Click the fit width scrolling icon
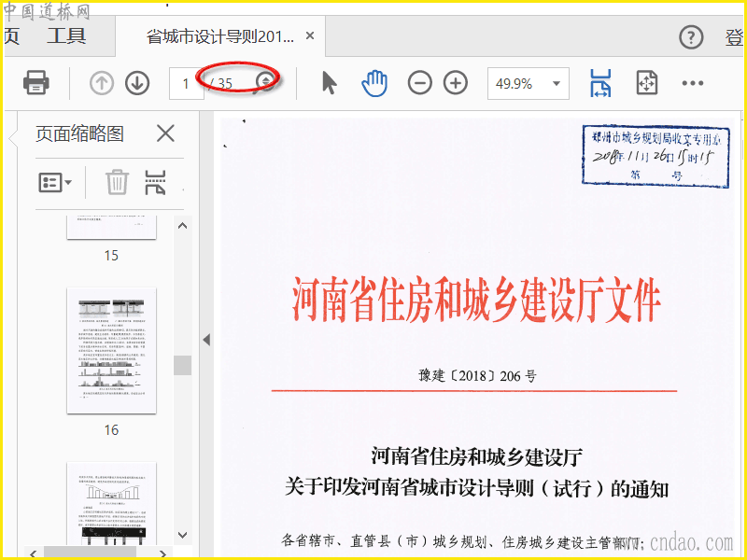The height and width of the screenshot is (560, 747). tap(600, 83)
